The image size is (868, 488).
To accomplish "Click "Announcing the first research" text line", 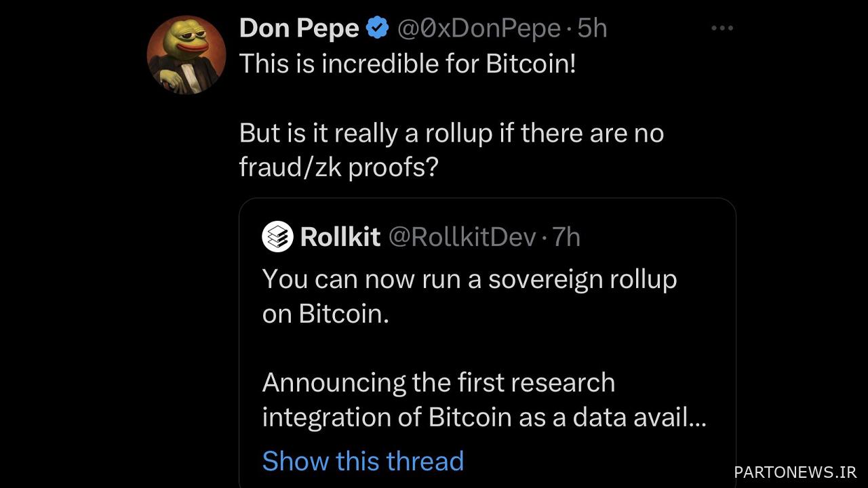I will click(x=439, y=382).
